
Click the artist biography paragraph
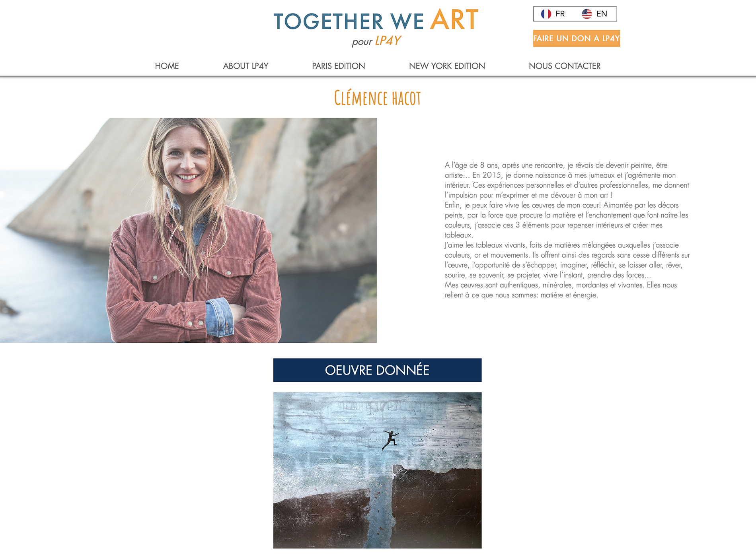pos(567,230)
